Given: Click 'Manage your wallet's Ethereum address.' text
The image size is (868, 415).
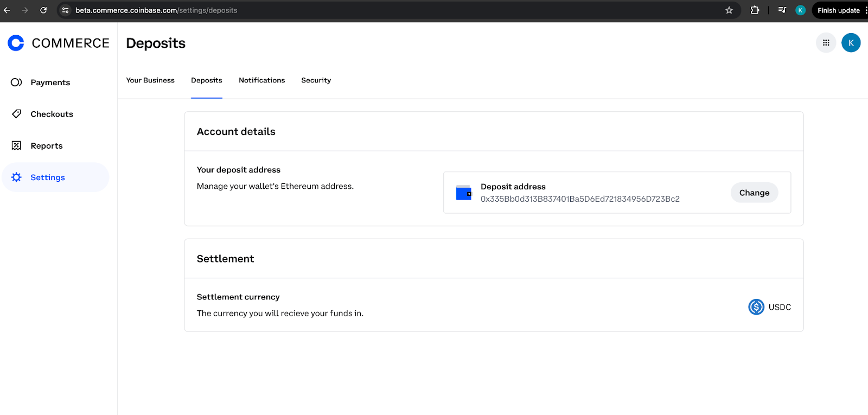Looking at the screenshot, I should (275, 186).
